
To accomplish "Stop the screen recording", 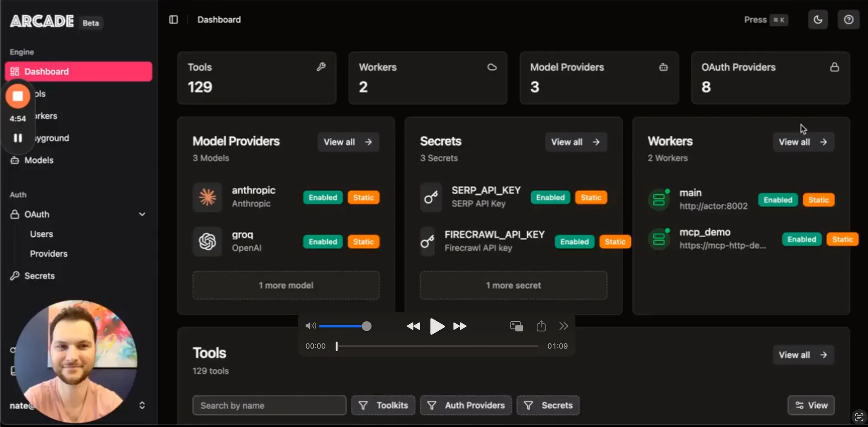I will click(18, 96).
